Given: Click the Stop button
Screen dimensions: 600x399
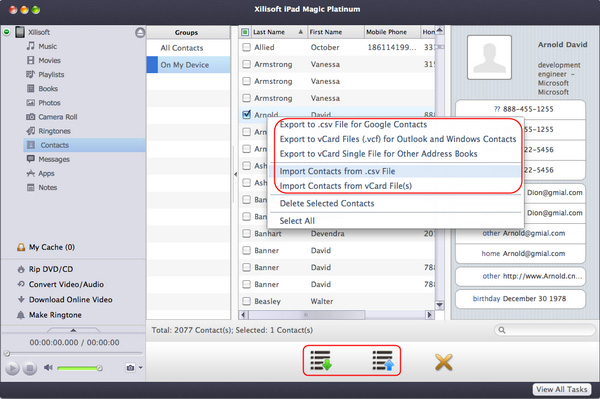Looking at the screenshot, I should 29,368.
